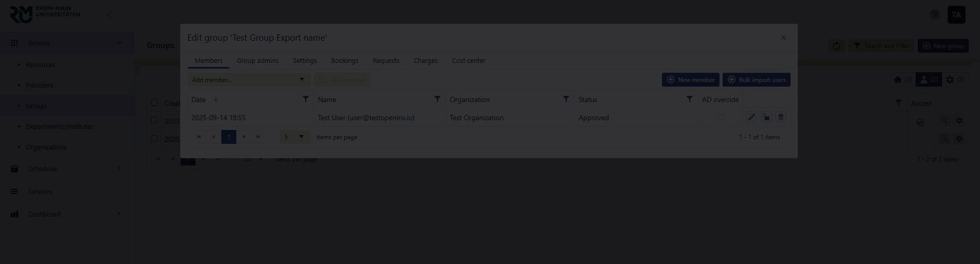Toggle AD override checkbox for Test User
Screen dimensions: 980x264
tap(720, 118)
